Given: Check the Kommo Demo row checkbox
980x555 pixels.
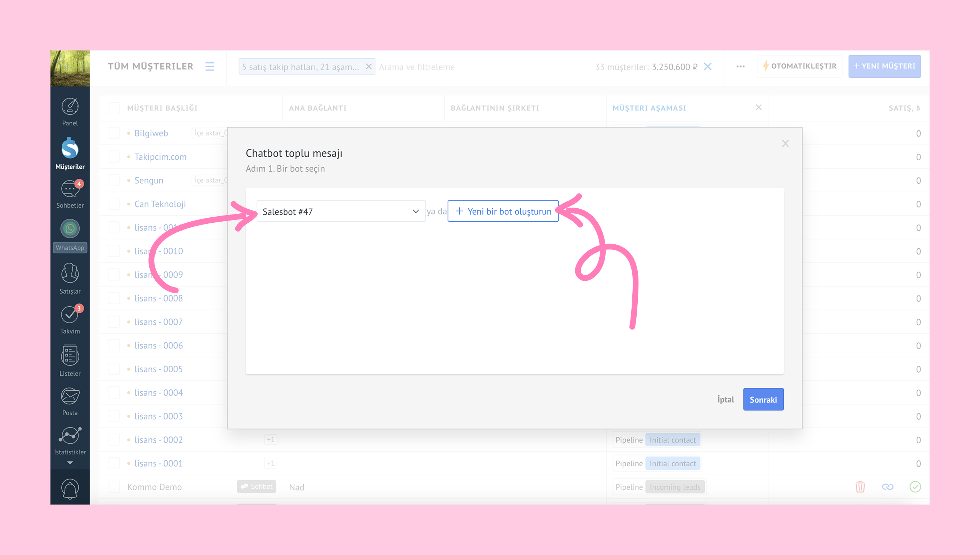Looking at the screenshot, I should (x=114, y=487).
